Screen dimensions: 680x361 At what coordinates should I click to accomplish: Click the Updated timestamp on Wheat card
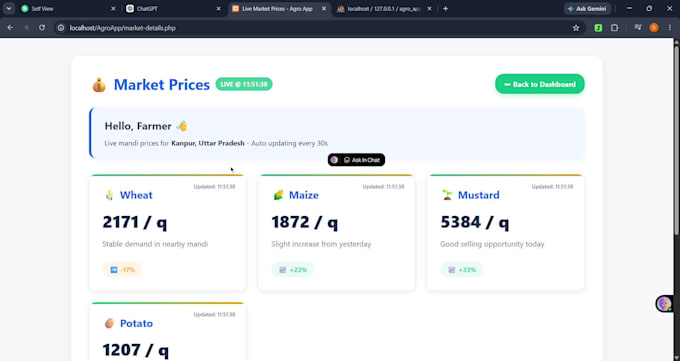pos(214,187)
